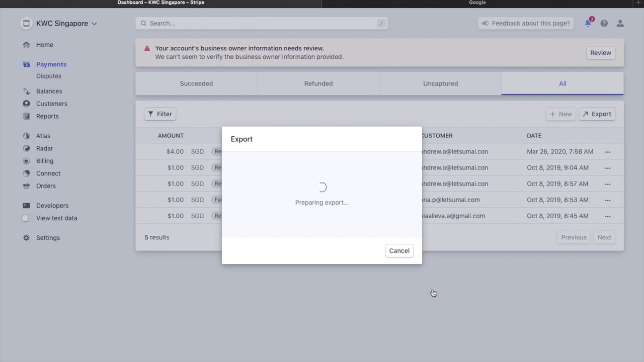
Task: Click the Connect sidebar icon
Action: [26, 173]
